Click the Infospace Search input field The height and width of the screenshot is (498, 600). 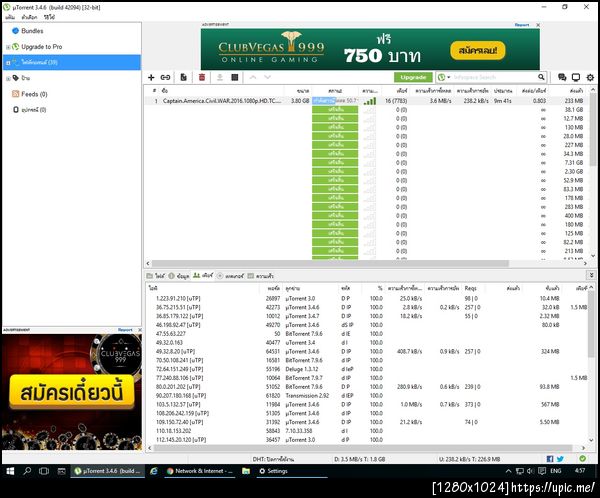click(x=494, y=77)
